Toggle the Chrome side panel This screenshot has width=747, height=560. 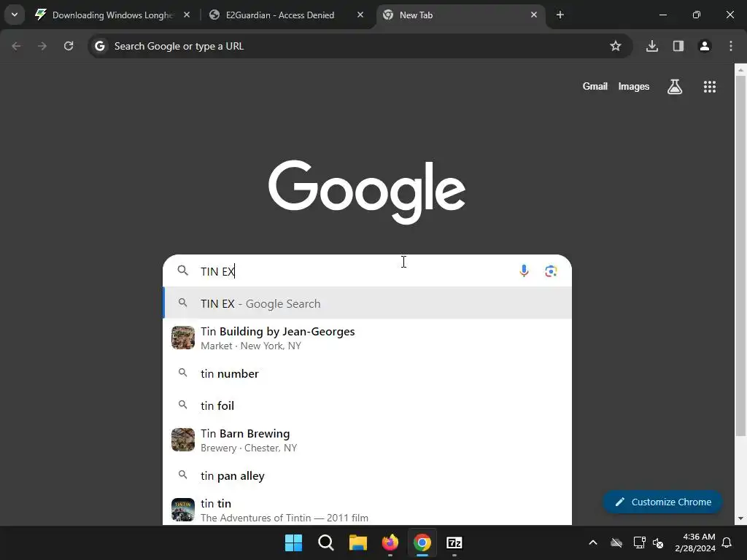click(678, 46)
